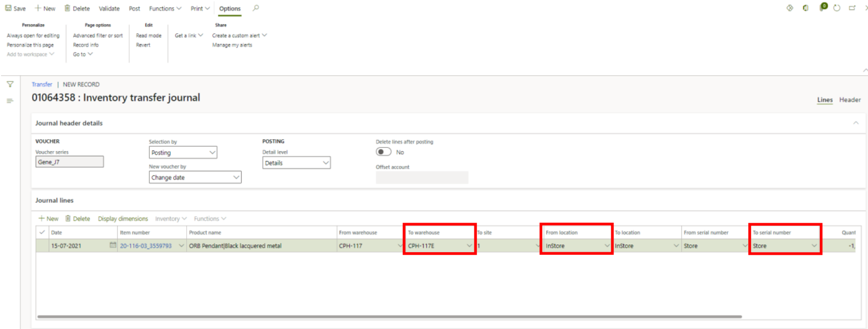The width and height of the screenshot is (868, 329).
Task: Click the search magnifier icon in toolbar
Action: 256,8
